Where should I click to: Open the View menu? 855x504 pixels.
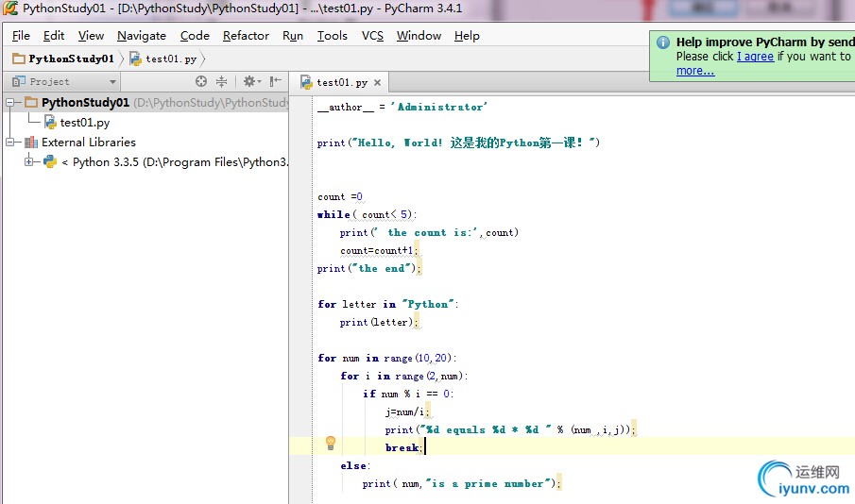click(91, 36)
